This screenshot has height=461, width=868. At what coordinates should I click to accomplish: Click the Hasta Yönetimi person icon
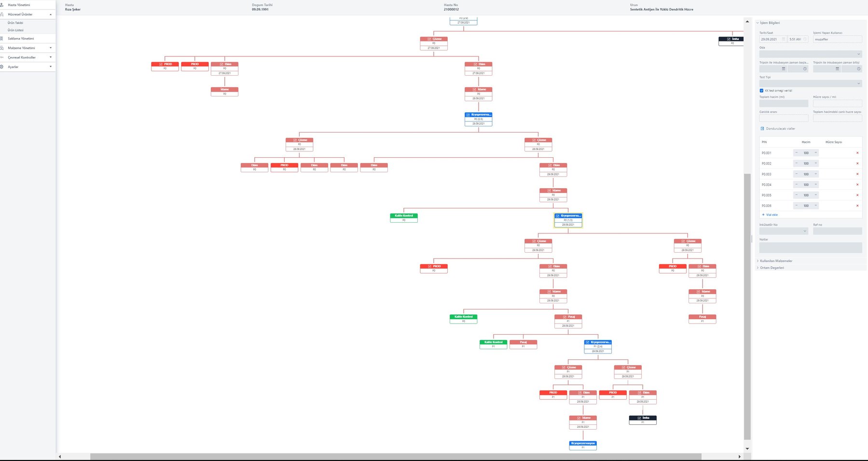pyautogui.click(x=2, y=5)
